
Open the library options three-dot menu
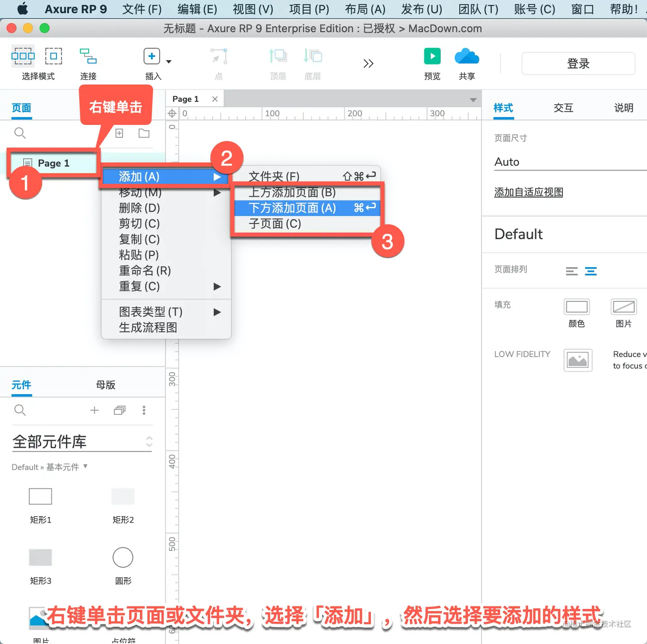coord(144,411)
